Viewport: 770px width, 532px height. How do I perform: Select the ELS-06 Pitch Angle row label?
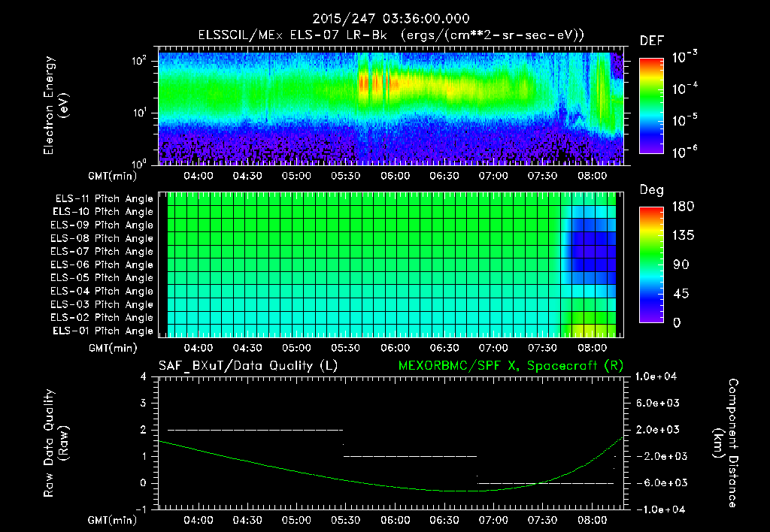pos(102,265)
